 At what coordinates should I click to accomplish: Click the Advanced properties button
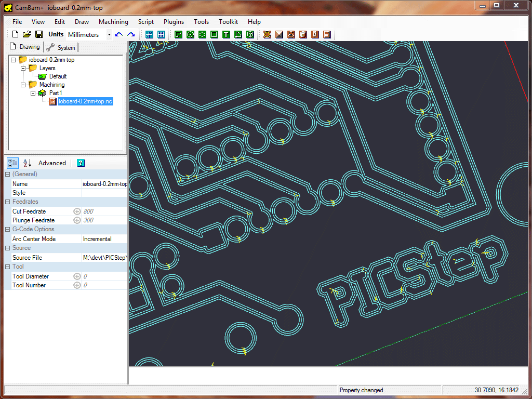(52, 163)
